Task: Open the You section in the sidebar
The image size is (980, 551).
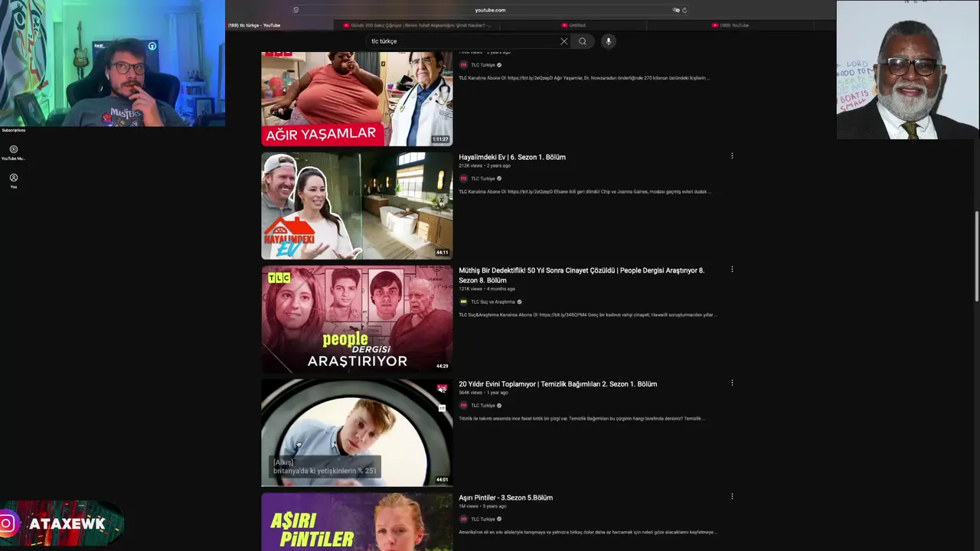Action: tap(13, 181)
